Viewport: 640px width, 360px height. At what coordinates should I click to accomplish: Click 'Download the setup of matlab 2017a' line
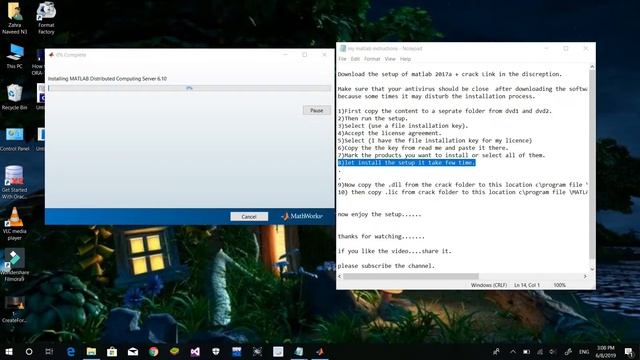[450, 74]
